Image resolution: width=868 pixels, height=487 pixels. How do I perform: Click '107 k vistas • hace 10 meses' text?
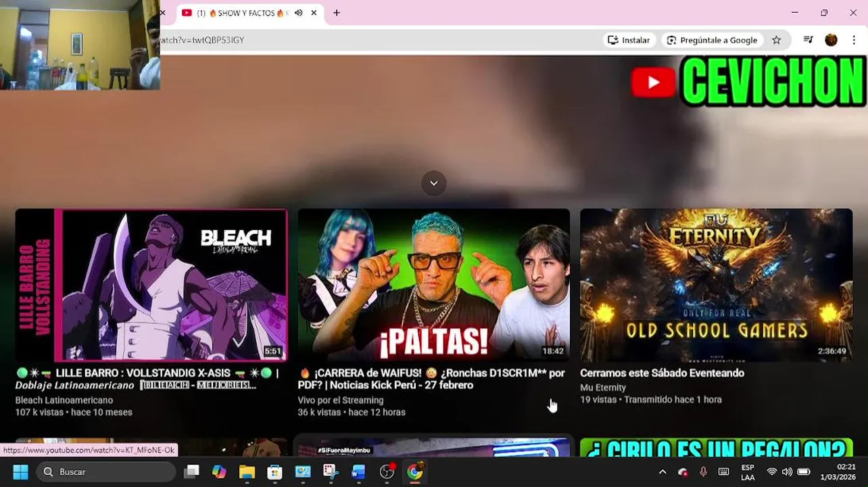[x=74, y=412]
